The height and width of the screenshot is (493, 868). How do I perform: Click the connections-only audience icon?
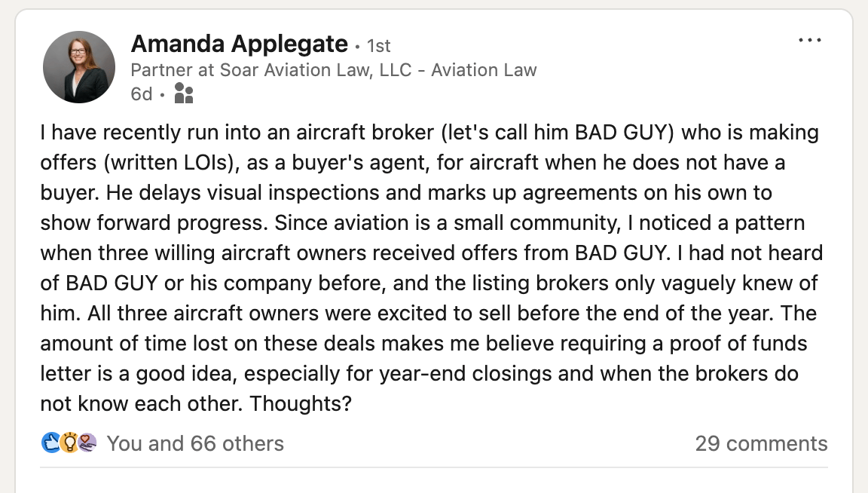184,93
